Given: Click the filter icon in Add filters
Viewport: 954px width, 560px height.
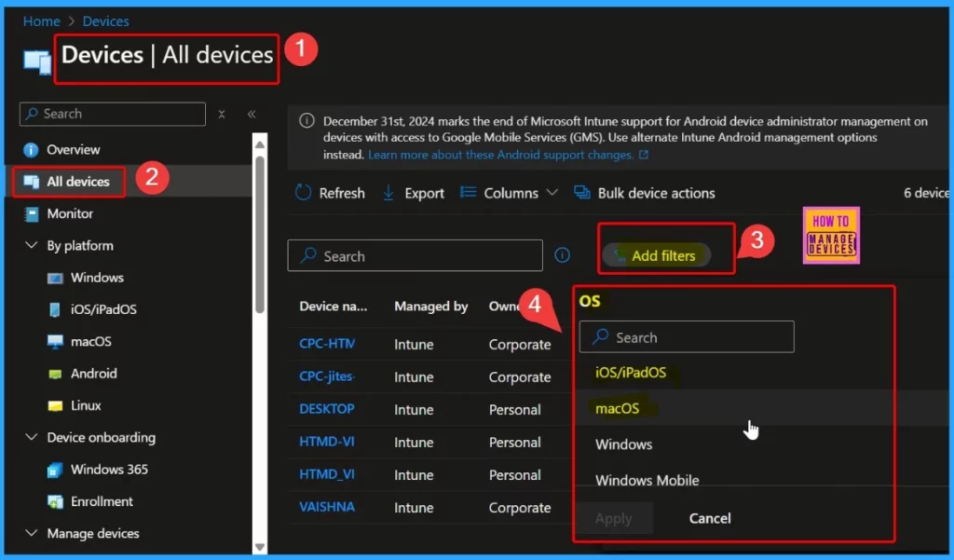Looking at the screenshot, I should tap(620, 255).
